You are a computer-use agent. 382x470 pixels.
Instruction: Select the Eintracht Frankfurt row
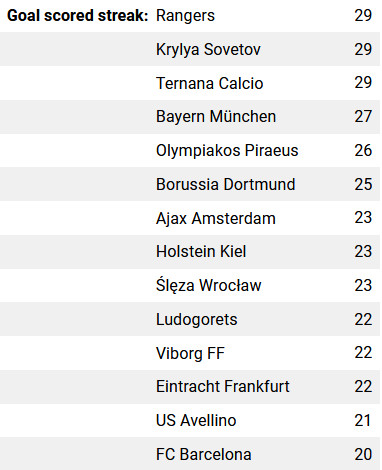pyautogui.click(x=190, y=387)
